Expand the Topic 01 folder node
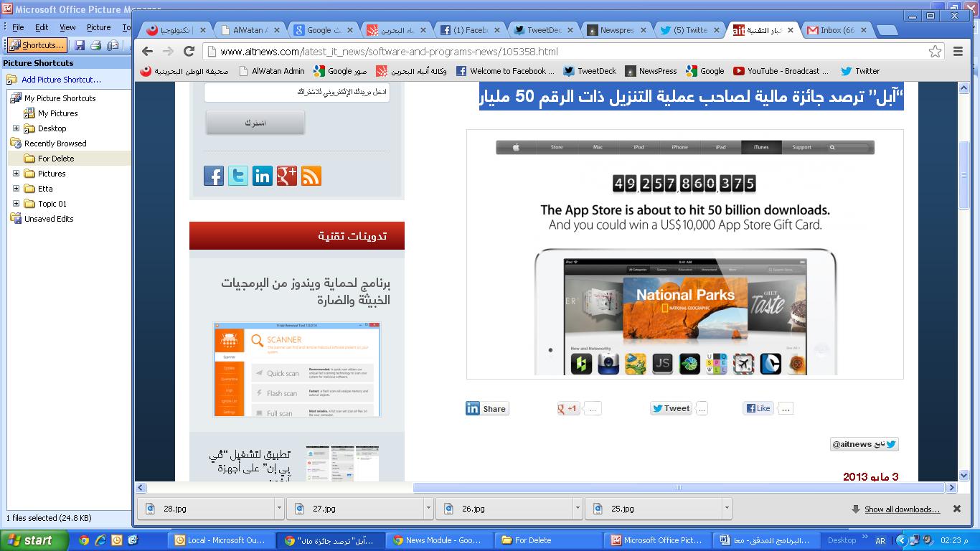The width and height of the screenshot is (980, 551). 17,204
